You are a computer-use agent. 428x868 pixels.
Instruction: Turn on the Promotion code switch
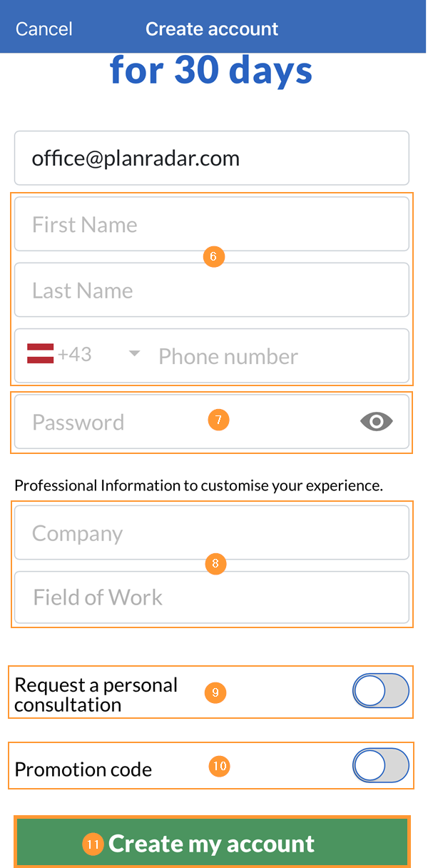pyautogui.click(x=381, y=767)
